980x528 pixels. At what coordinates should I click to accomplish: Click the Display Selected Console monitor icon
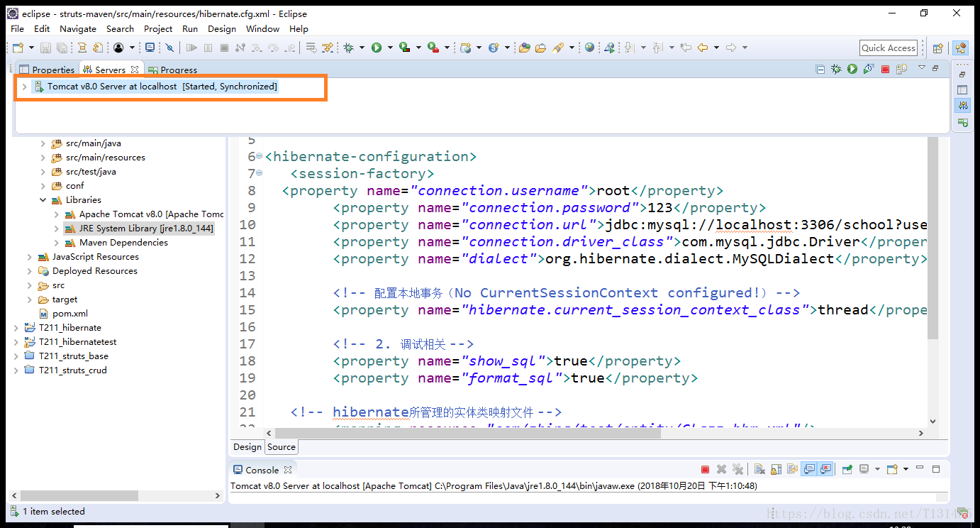[x=864, y=469]
